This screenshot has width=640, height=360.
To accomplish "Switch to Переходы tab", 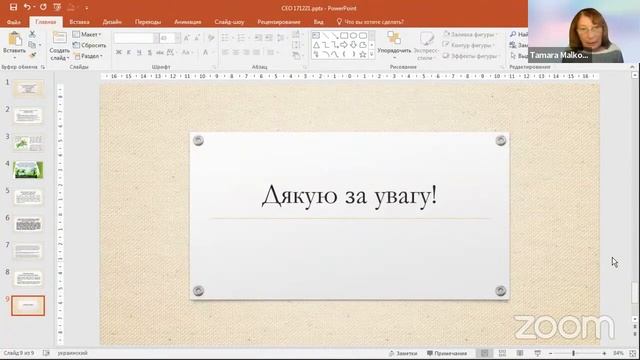I will (x=148, y=22).
